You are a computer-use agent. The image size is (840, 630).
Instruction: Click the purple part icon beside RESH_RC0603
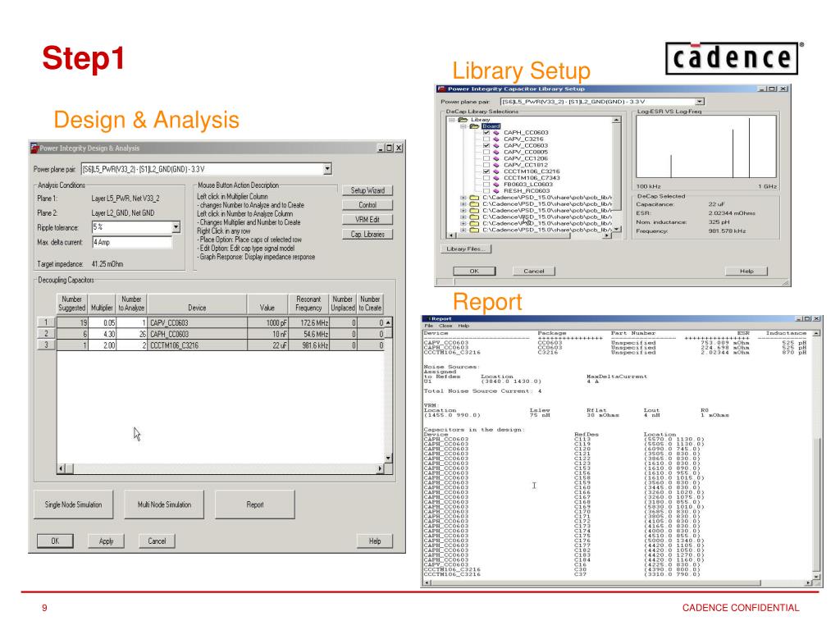pos(496,190)
